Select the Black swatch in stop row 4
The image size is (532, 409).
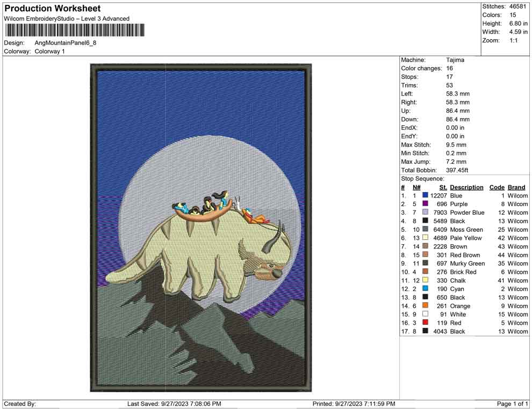coord(425,221)
